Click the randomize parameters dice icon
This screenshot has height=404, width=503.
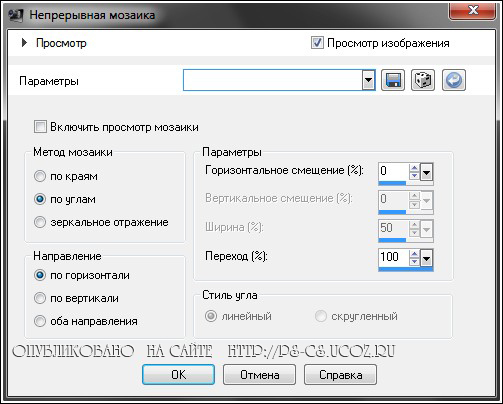click(x=423, y=80)
